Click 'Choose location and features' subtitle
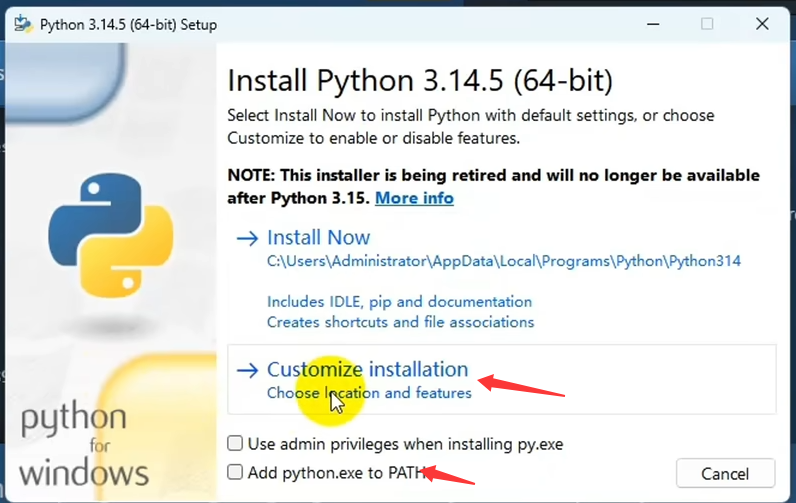The image size is (796, 503). click(369, 393)
